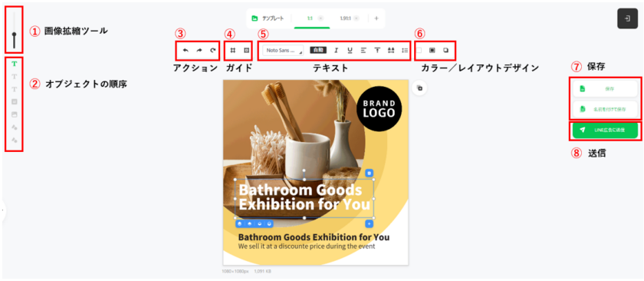Close the 1.91:1 ratio tab

click(x=356, y=18)
